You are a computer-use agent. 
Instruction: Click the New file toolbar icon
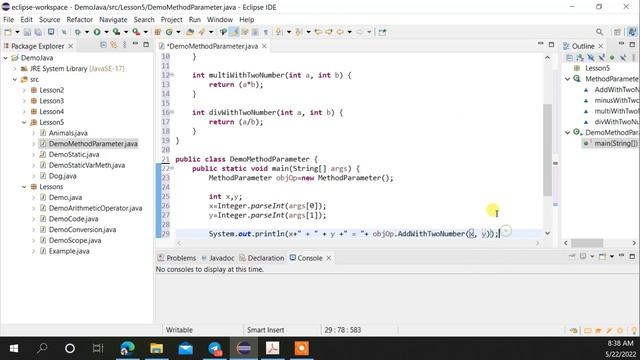coord(8,32)
